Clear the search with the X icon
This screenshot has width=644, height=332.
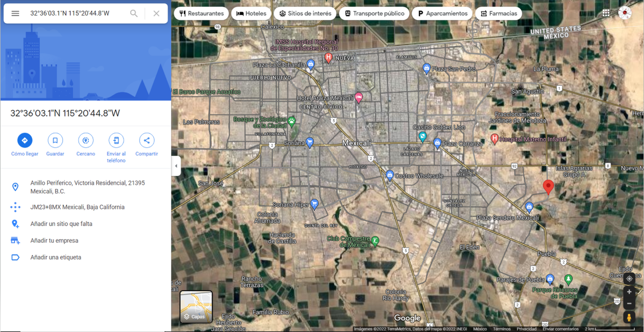click(x=156, y=13)
